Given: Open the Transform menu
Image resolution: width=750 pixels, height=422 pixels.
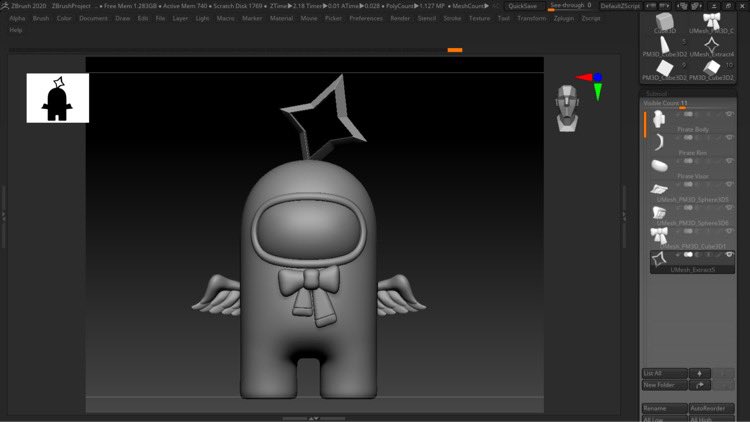Looking at the screenshot, I should pyautogui.click(x=531, y=18).
